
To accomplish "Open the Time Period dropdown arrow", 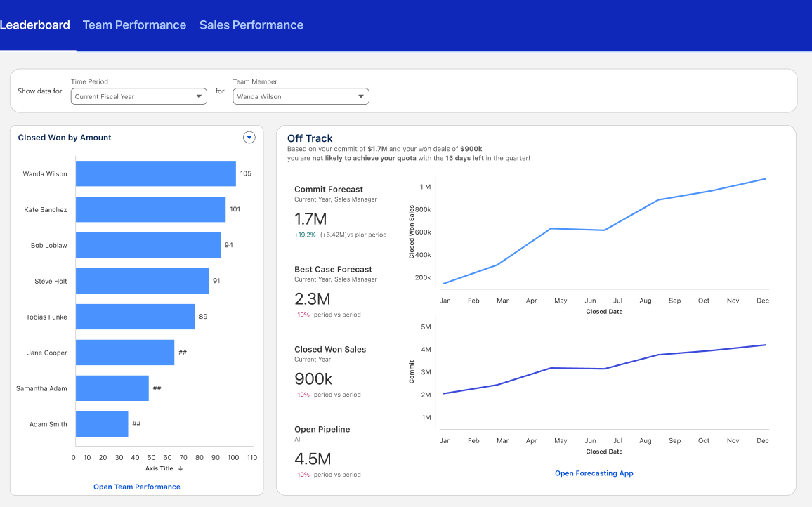I will pyautogui.click(x=199, y=96).
